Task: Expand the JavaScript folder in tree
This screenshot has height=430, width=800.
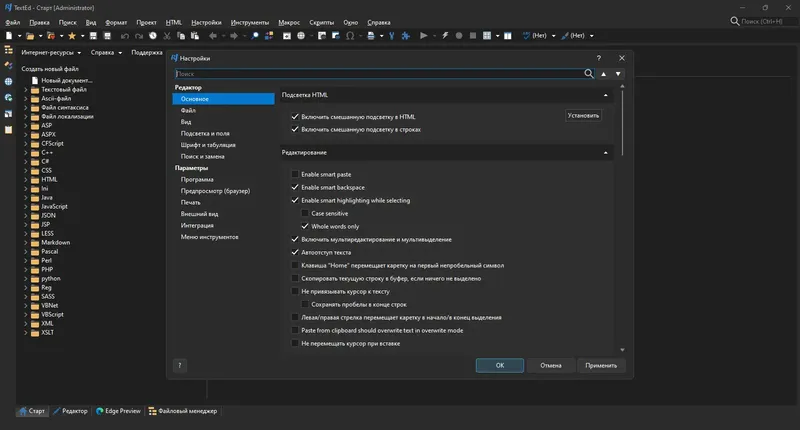Action: (x=25, y=206)
